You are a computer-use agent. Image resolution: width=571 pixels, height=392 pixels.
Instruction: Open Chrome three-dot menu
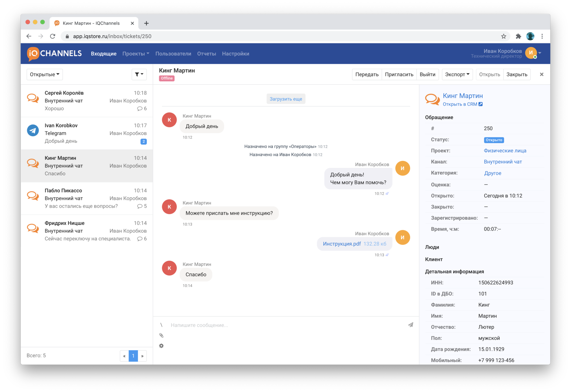(x=542, y=36)
